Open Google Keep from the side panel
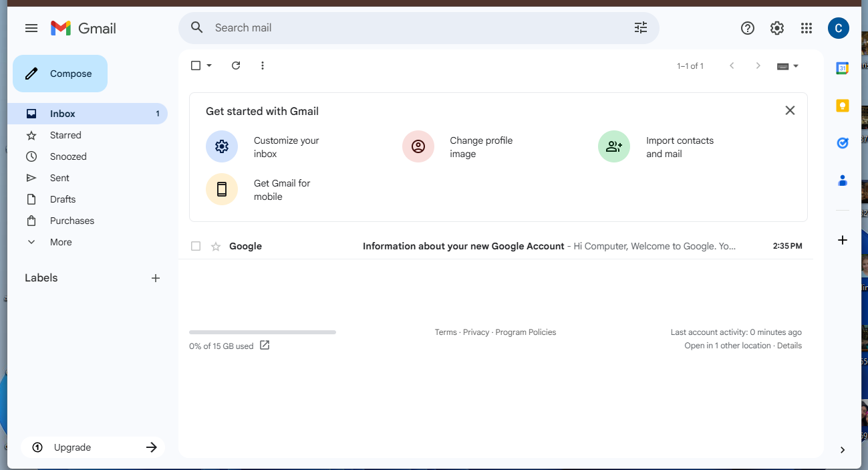This screenshot has width=868, height=470. [x=842, y=105]
